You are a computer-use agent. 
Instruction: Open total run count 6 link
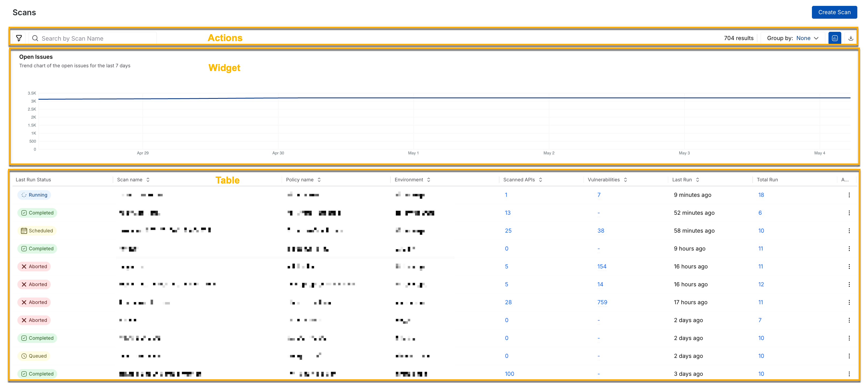coord(760,213)
